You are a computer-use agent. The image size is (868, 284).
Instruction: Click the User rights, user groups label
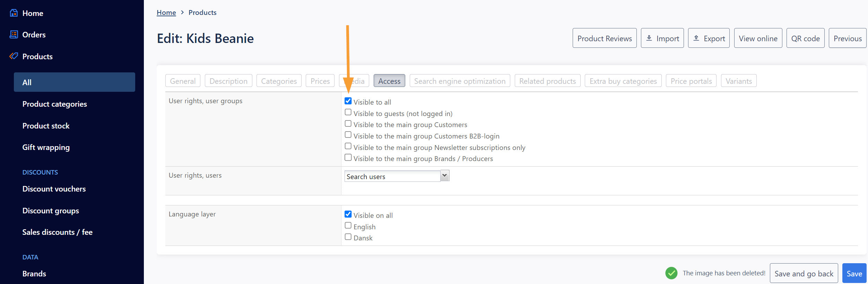tap(205, 101)
